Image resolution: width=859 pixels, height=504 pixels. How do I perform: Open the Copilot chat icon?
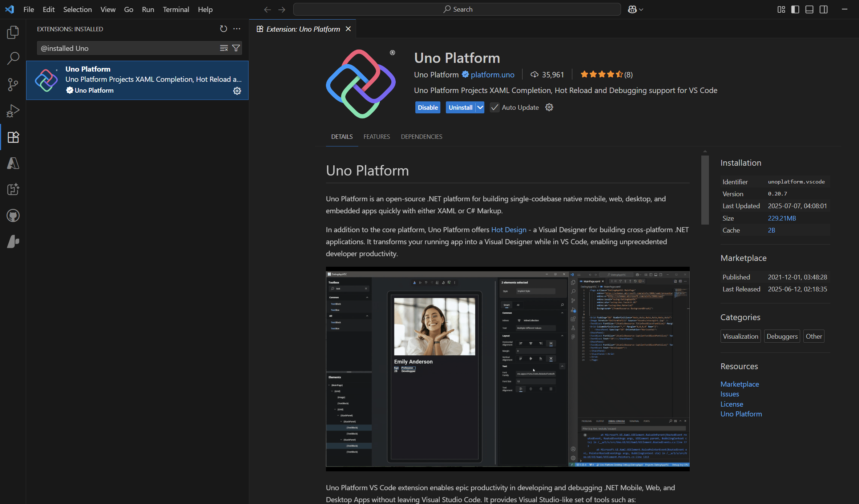pyautogui.click(x=632, y=9)
